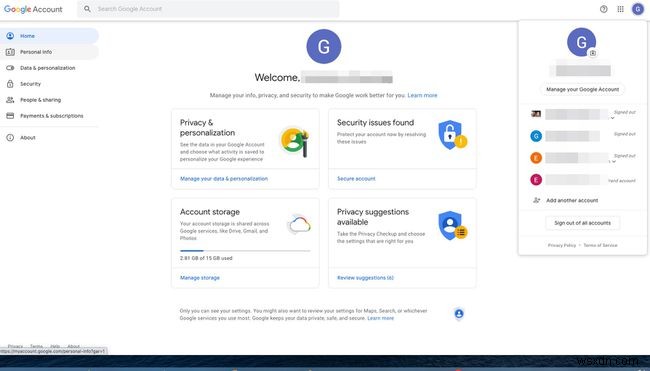650x371 pixels.
Task: Click Learn more link under Welcome
Action: [x=422, y=95]
